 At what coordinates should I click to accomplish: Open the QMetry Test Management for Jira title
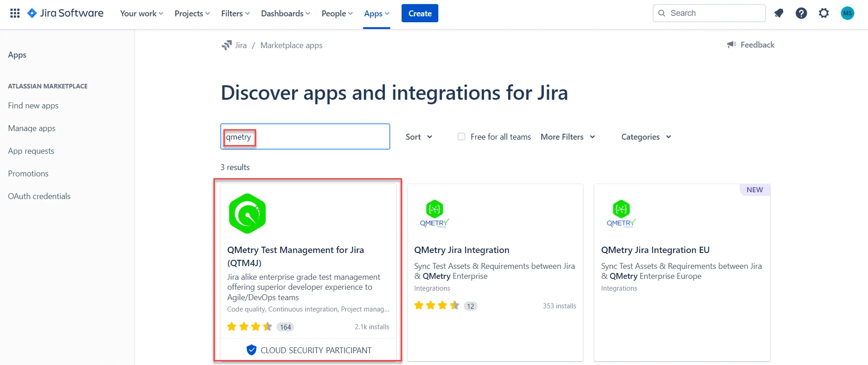point(296,256)
